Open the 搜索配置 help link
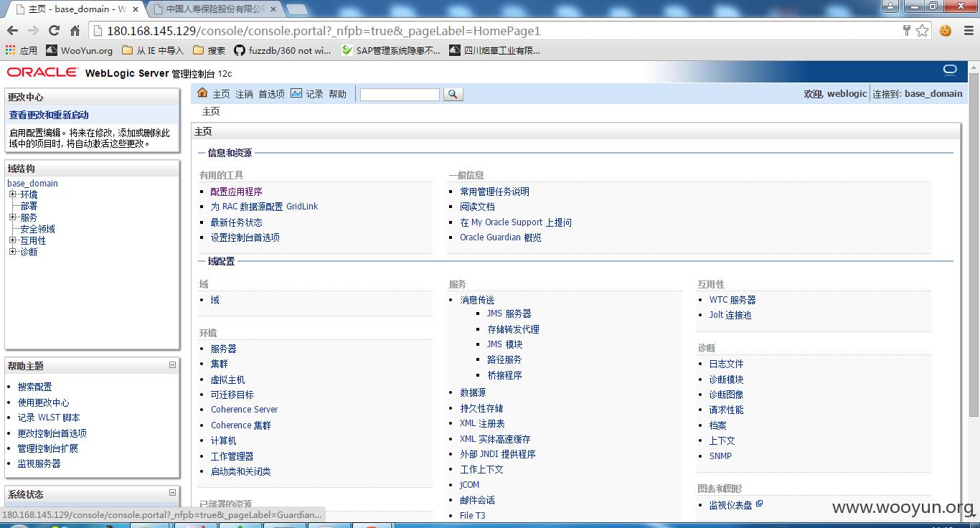 tap(35, 387)
